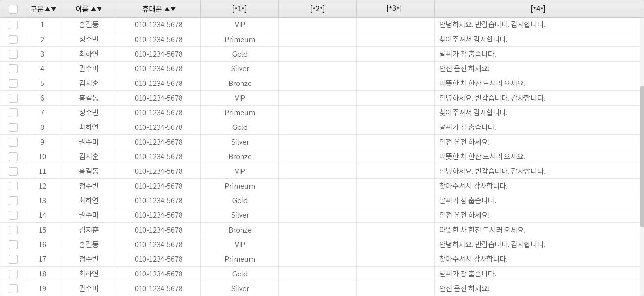
Task: Sort 구분 column ascending with up arrow
Action: click(48, 9)
